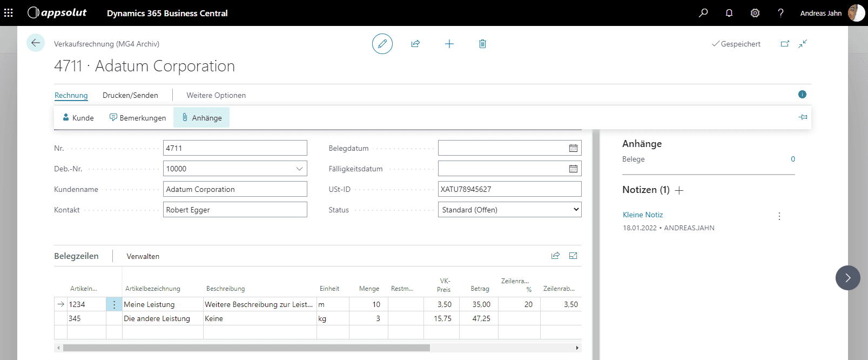Click the back arrow button
This screenshot has height=360, width=868.
point(36,43)
